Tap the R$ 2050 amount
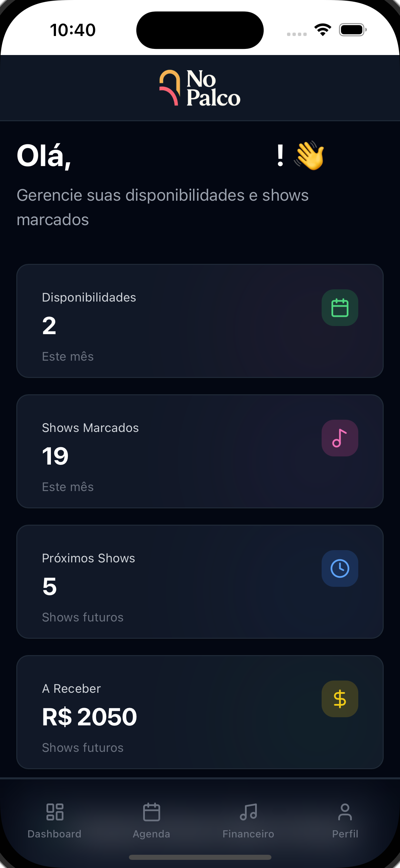The width and height of the screenshot is (400, 868). pos(90,717)
